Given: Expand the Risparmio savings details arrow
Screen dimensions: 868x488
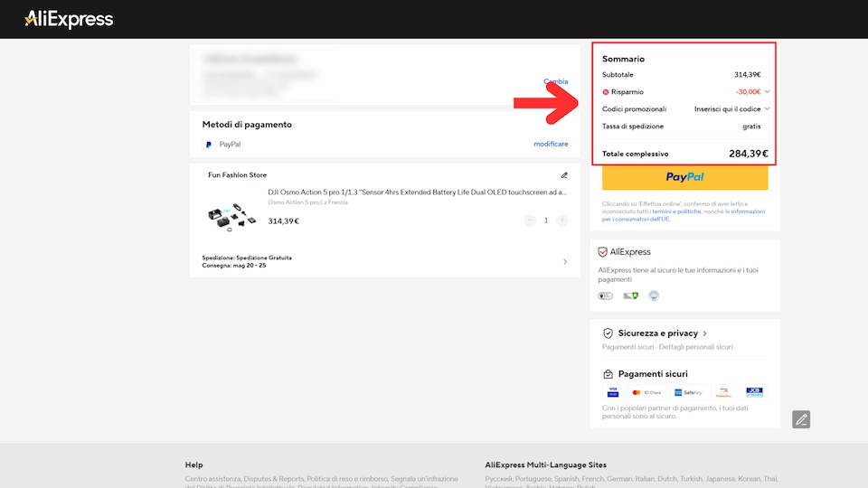Looking at the screenshot, I should 768,92.
